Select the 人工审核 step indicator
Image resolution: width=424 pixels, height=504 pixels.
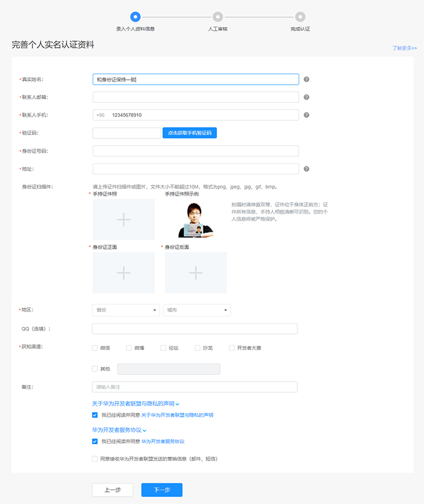tap(217, 17)
